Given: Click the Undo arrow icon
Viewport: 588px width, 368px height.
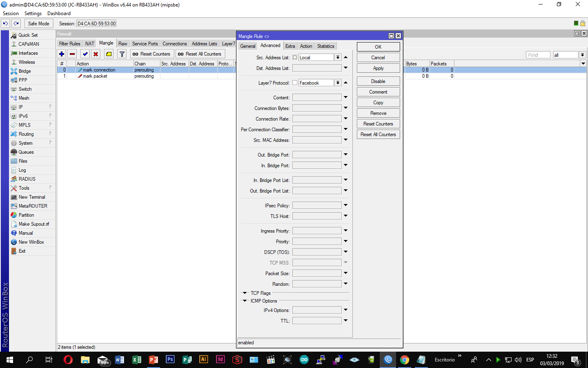Looking at the screenshot, I should pos(6,24).
